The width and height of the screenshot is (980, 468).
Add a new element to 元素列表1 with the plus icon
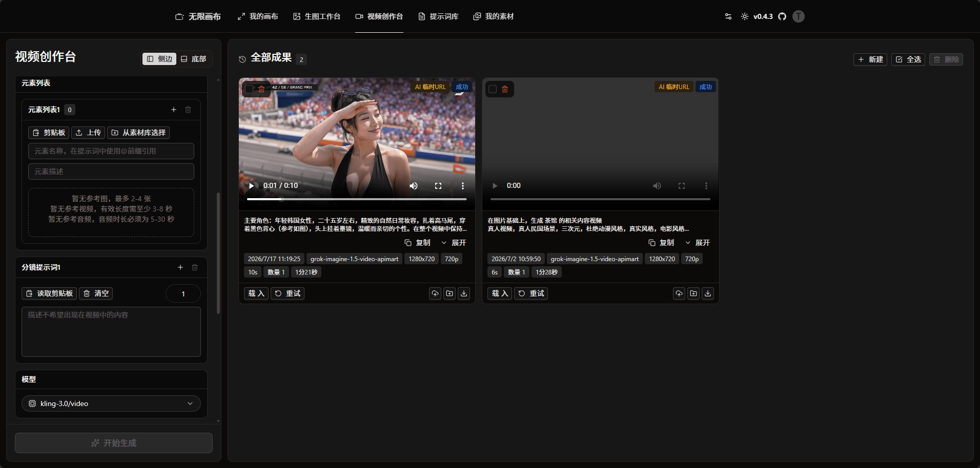pyautogui.click(x=174, y=110)
